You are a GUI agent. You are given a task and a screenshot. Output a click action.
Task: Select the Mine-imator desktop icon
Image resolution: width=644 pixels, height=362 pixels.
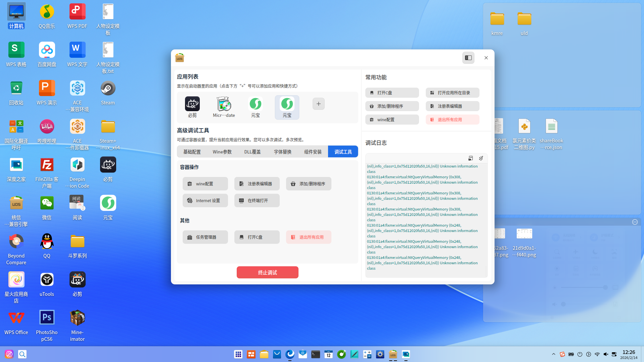click(78, 326)
